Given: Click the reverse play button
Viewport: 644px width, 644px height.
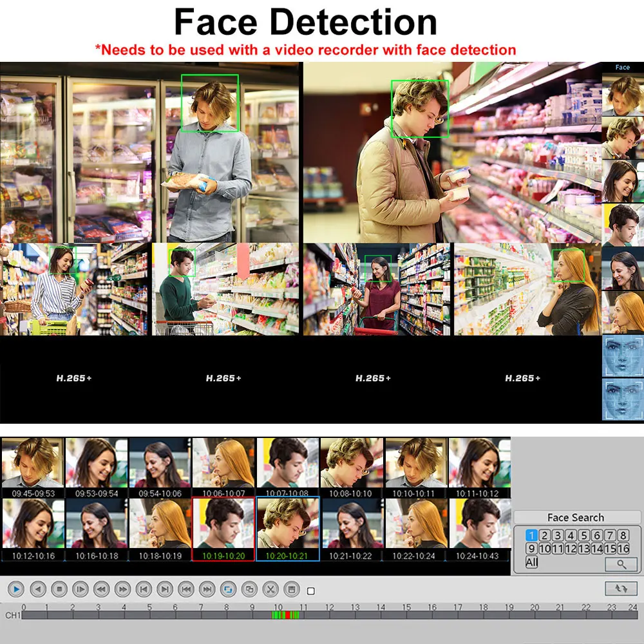Looking at the screenshot, I should pyautogui.click(x=38, y=589).
